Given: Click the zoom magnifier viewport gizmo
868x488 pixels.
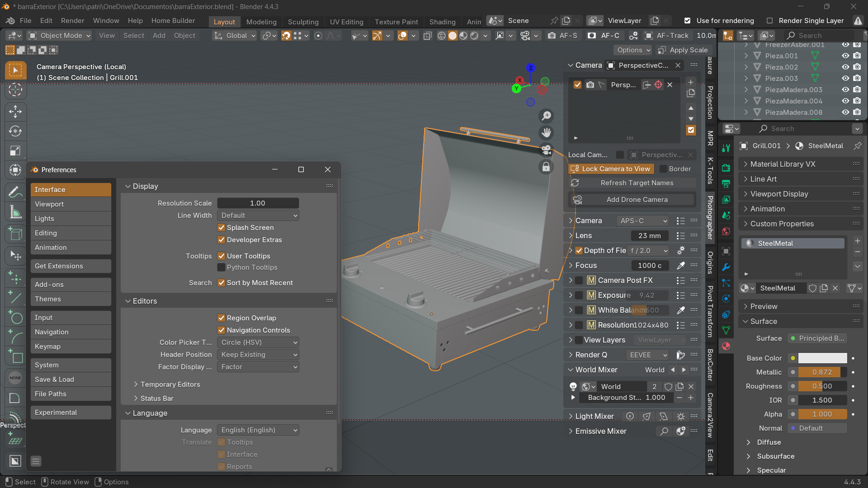Looking at the screenshot, I should click(x=546, y=116).
